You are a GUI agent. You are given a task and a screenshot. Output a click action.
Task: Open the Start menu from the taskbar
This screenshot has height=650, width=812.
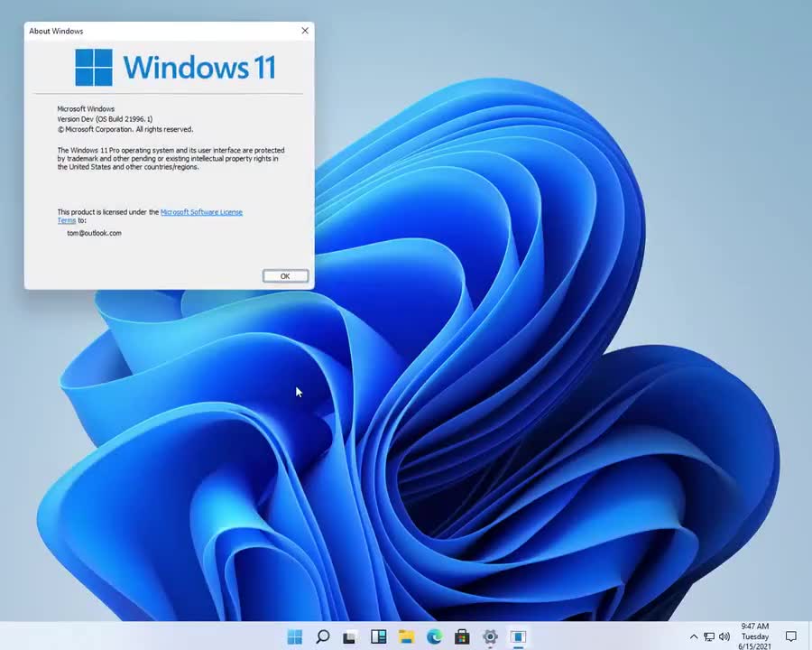coord(294,636)
